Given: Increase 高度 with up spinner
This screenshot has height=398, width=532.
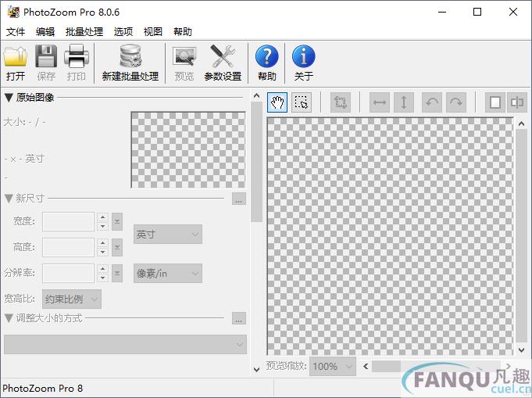Looking at the screenshot, I should (102, 243).
